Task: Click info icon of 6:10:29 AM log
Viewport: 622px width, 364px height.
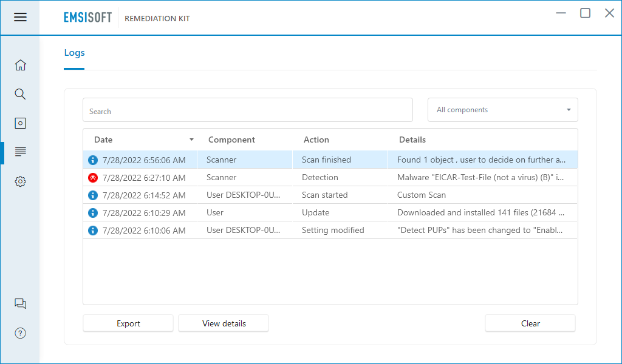Action: tap(93, 213)
